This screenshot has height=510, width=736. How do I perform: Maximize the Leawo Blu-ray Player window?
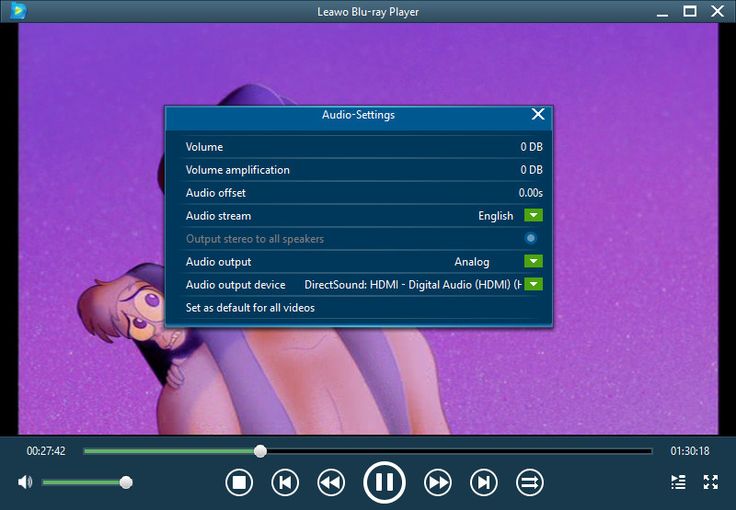tap(690, 11)
